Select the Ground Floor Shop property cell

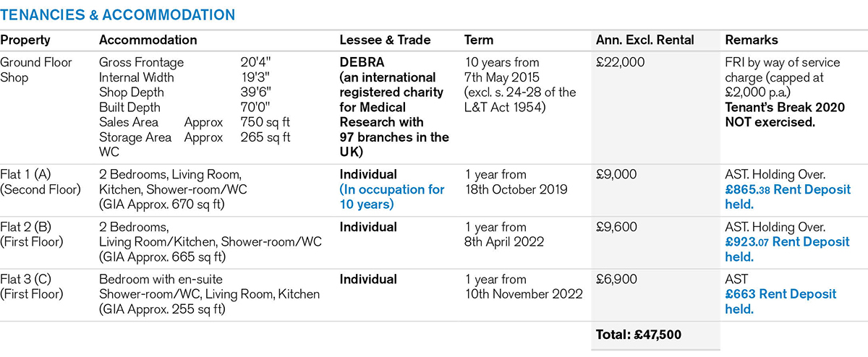click(36, 69)
